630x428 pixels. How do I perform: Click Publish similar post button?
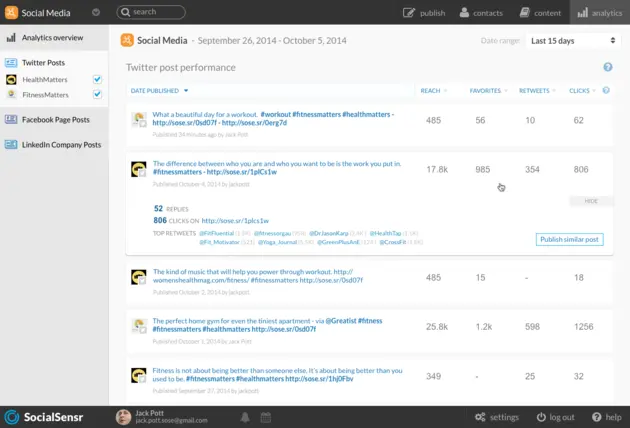coord(569,240)
